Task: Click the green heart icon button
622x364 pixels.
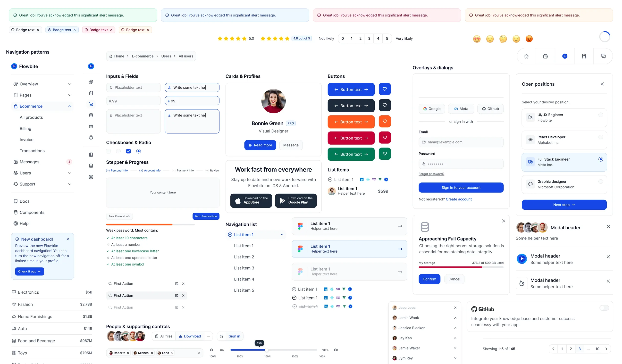Action: point(385,154)
